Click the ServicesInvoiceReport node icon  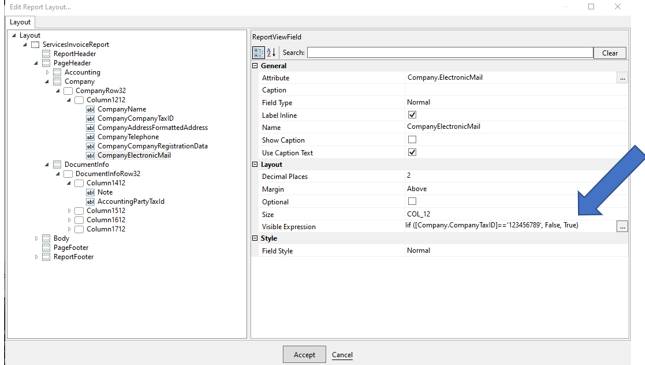pyautogui.click(x=35, y=44)
